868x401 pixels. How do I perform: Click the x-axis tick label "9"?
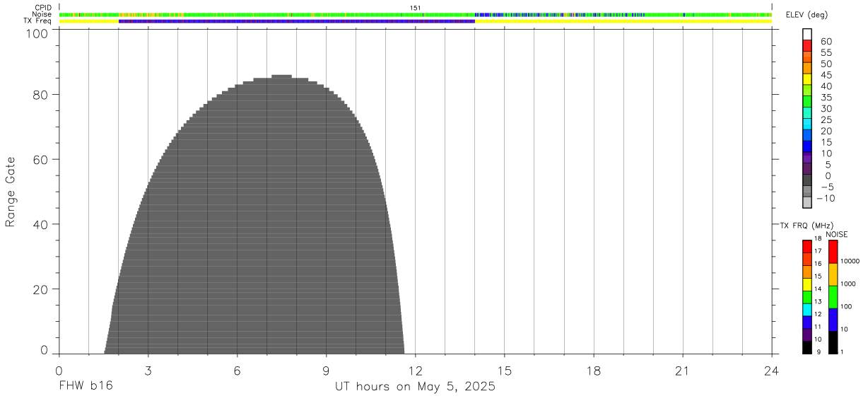point(327,370)
